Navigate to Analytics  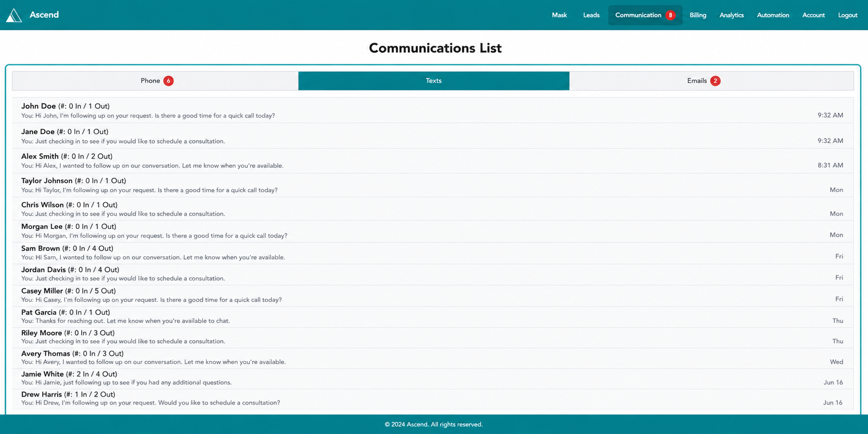pyautogui.click(x=731, y=15)
